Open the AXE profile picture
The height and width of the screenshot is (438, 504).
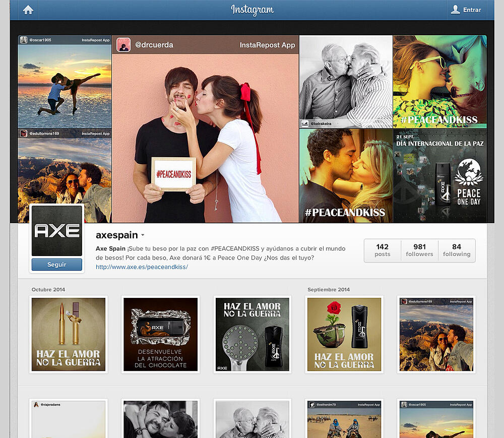pos(57,231)
